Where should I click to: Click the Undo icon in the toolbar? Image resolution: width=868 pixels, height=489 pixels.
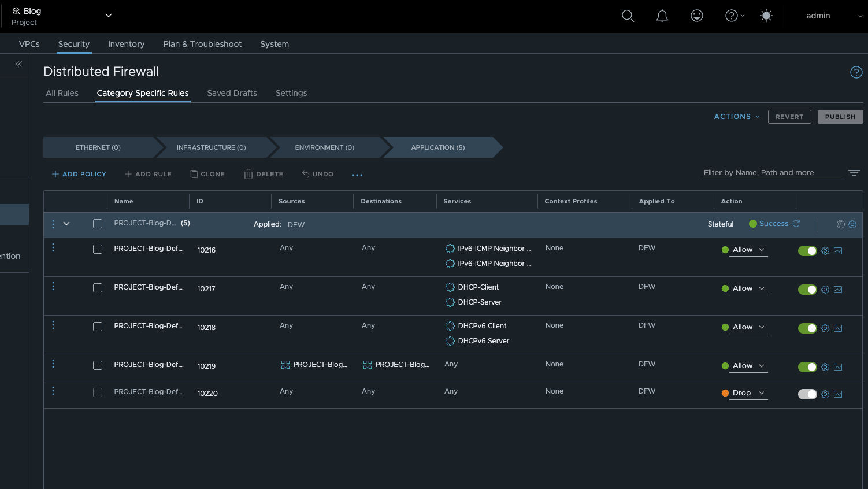(307, 174)
